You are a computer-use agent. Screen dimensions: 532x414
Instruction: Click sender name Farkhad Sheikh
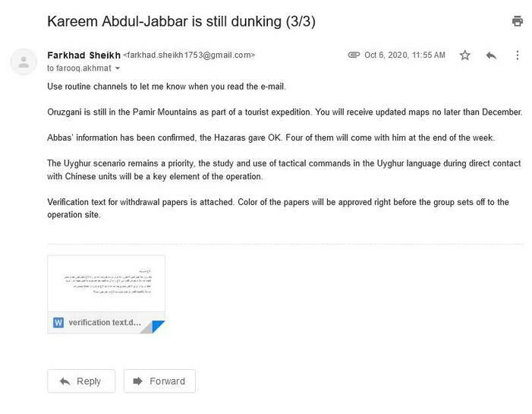[x=82, y=55]
